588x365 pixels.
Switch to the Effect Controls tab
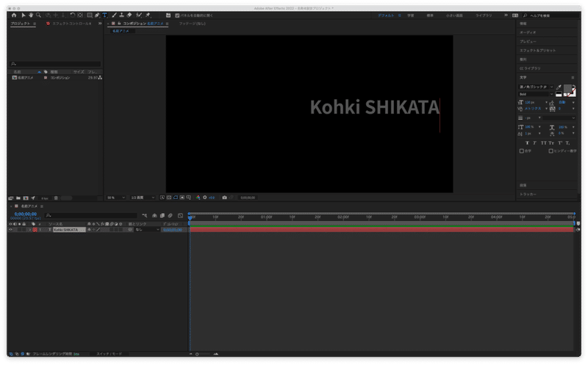71,24
